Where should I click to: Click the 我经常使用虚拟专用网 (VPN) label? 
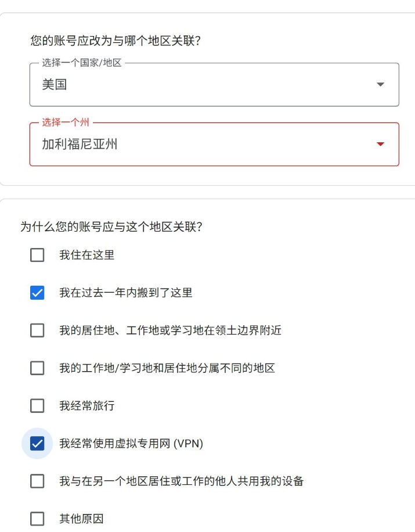pos(131,444)
